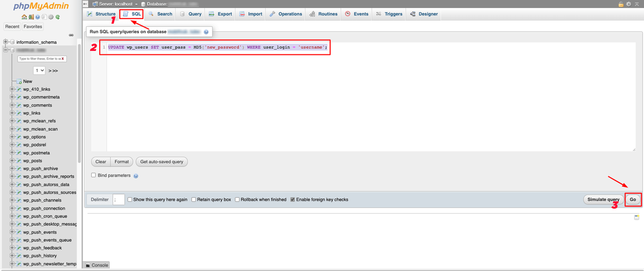
Task: Open the Structure tab
Action: [x=101, y=14]
